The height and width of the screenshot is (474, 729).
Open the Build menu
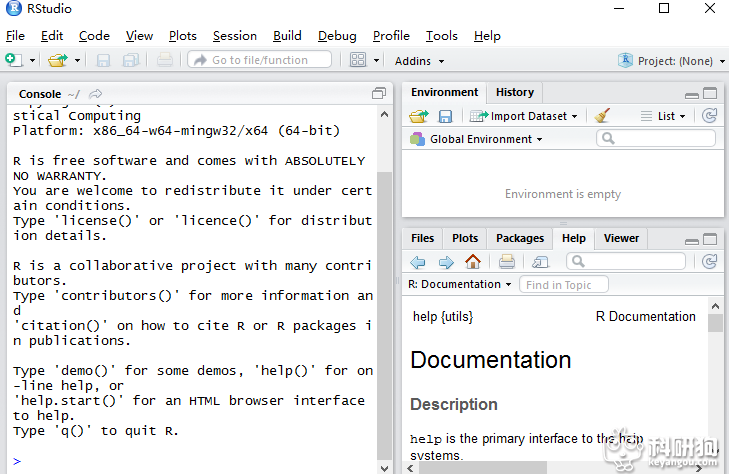point(287,36)
